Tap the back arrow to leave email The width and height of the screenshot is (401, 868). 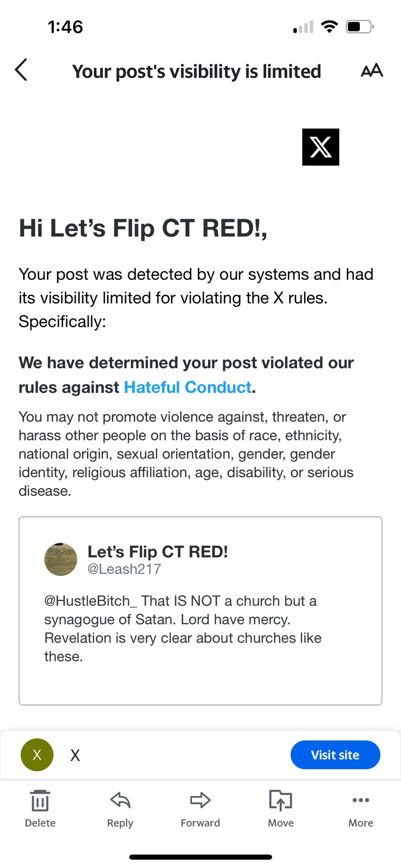point(21,70)
